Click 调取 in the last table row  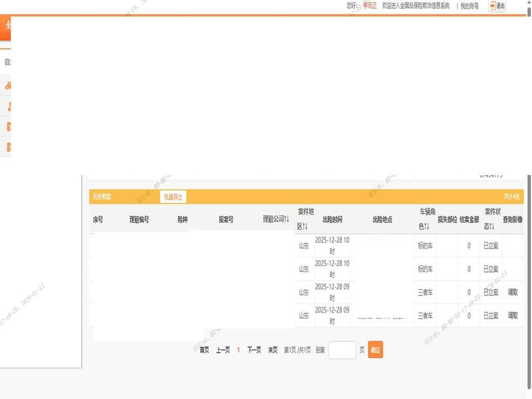[513, 315]
